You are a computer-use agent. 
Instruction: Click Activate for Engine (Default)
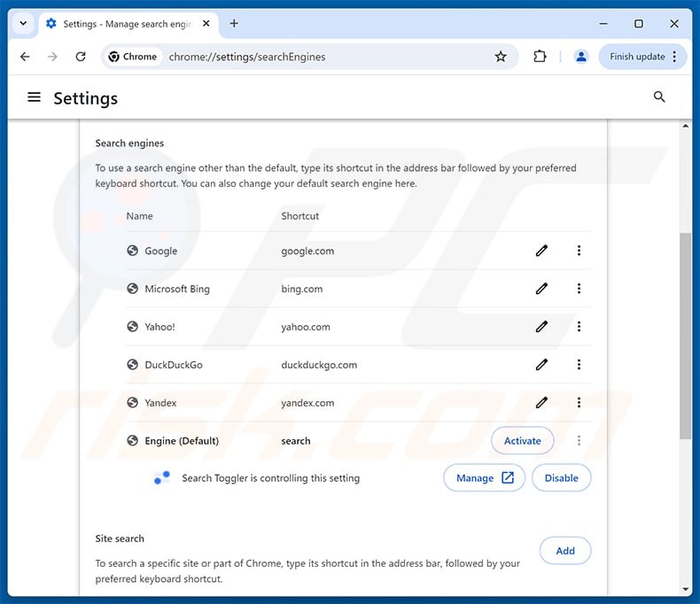pyautogui.click(x=522, y=441)
